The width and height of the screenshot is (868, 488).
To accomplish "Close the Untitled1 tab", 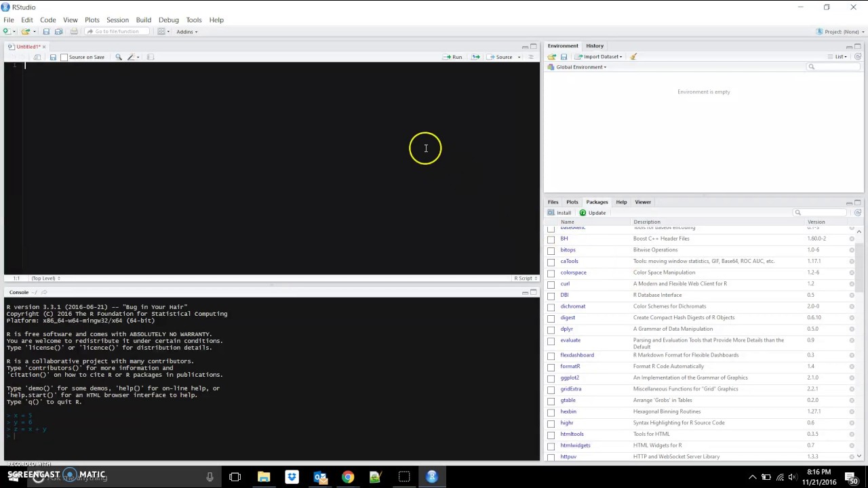I will pos(44,47).
